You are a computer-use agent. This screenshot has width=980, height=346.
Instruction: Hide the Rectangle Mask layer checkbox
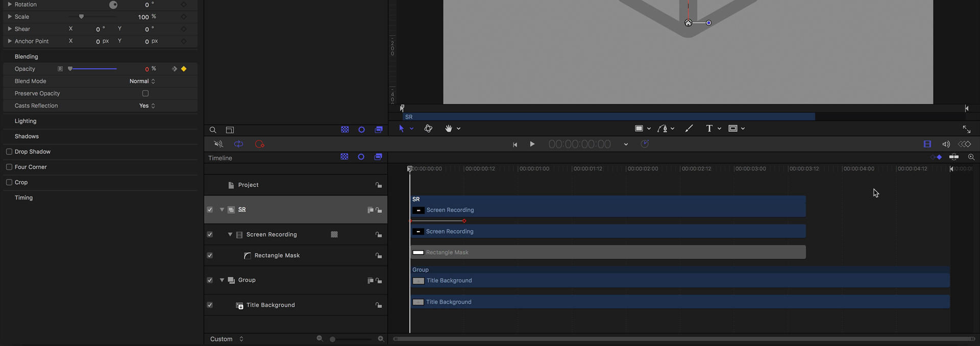pos(210,255)
